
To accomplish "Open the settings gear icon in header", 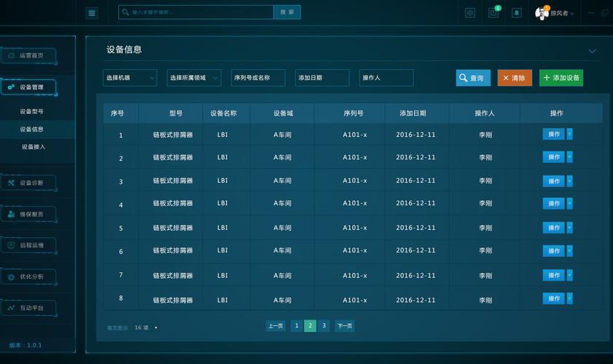I will pyautogui.click(x=470, y=13).
